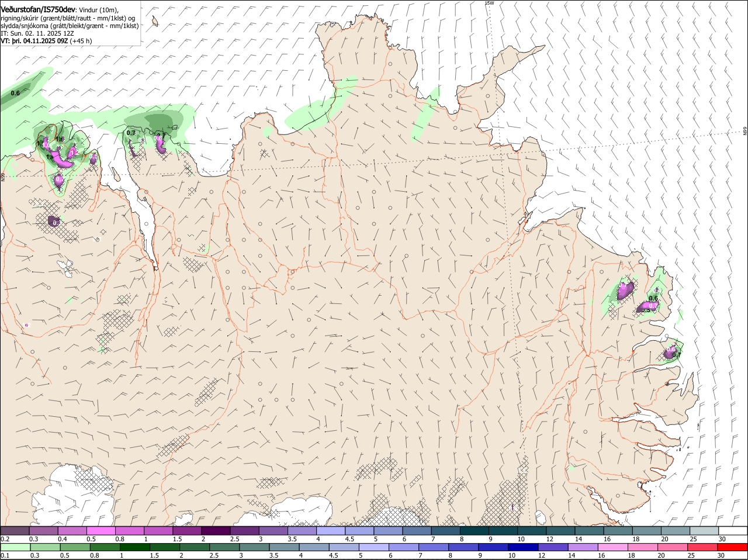Click the Veðurstofan/IS750dev title text
This screenshot has height=560, width=748.
coord(38,10)
